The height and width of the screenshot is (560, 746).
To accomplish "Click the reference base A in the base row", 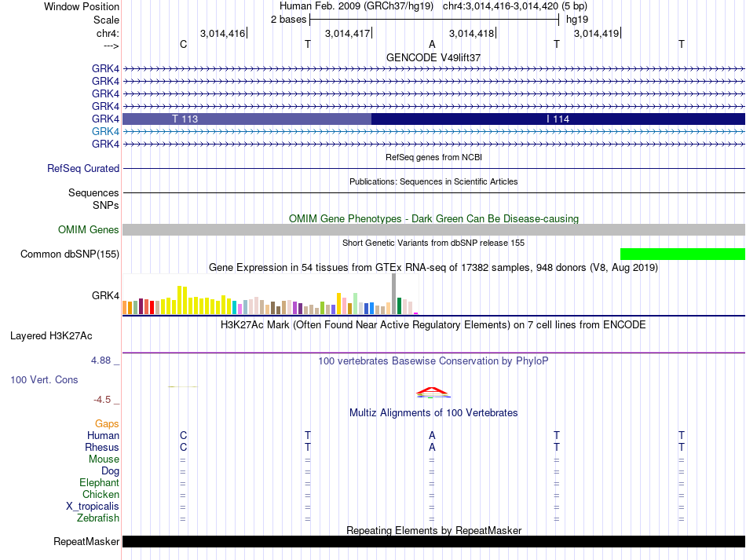I will pos(432,44).
